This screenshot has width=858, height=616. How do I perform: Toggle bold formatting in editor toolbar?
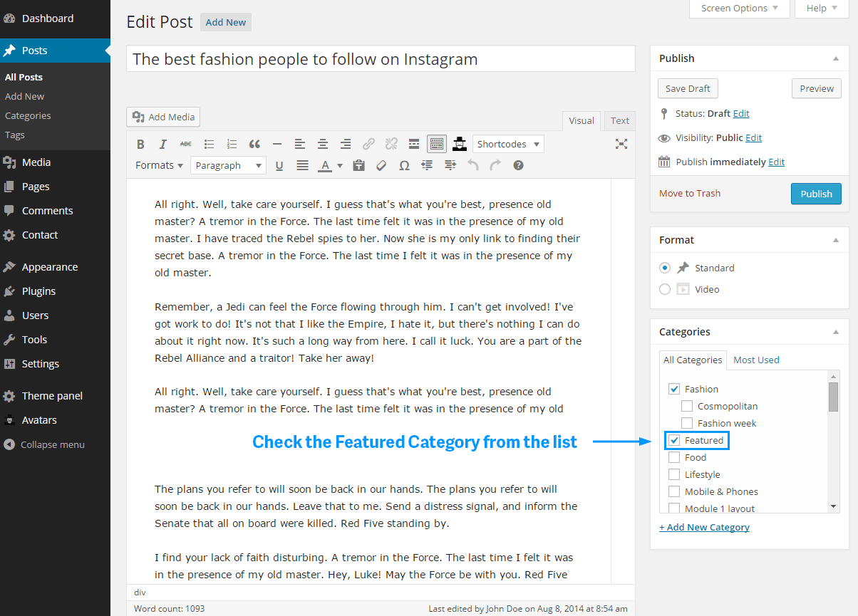pyautogui.click(x=140, y=144)
